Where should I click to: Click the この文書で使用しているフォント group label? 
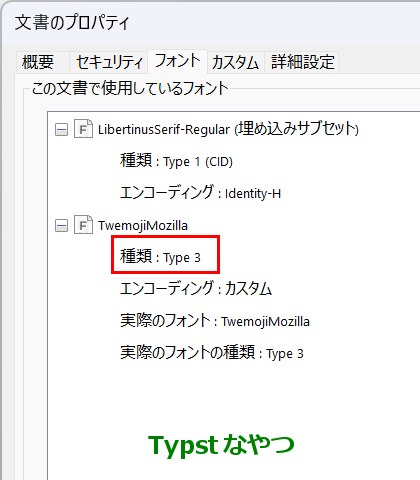130,89
